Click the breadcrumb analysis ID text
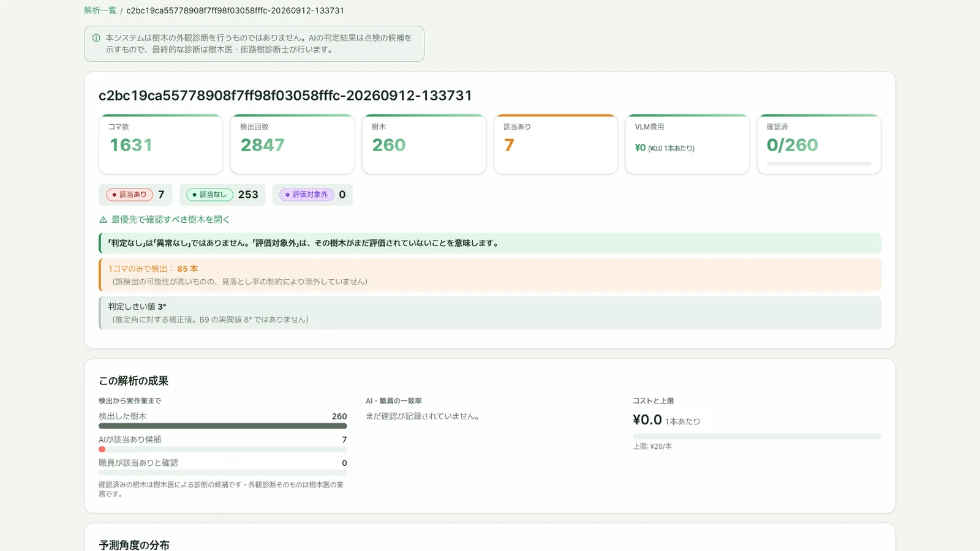Screen dimensions: 980x551 (235, 10)
